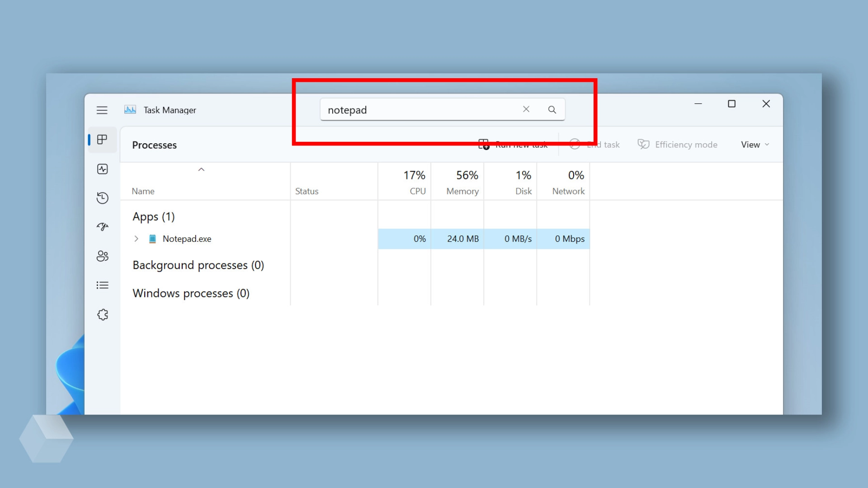Screen dimensions: 868x488
Task: Select the Processes sidebar icon
Action: click(x=103, y=140)
